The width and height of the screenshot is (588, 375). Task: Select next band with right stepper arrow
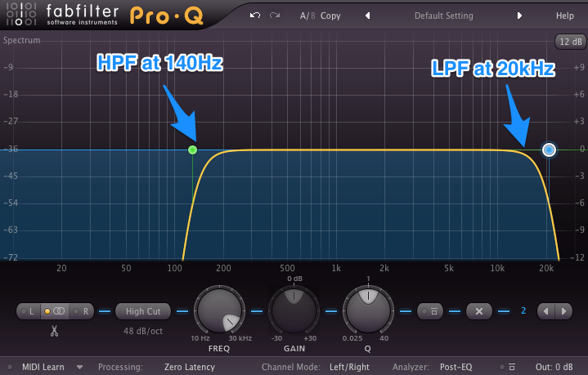[563, 311]
